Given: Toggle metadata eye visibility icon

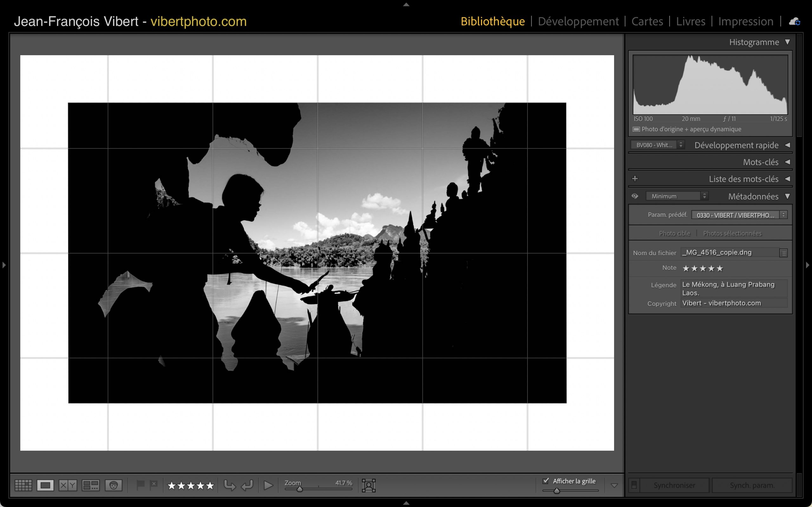Looking at the screenshot, I should [635, 196].
